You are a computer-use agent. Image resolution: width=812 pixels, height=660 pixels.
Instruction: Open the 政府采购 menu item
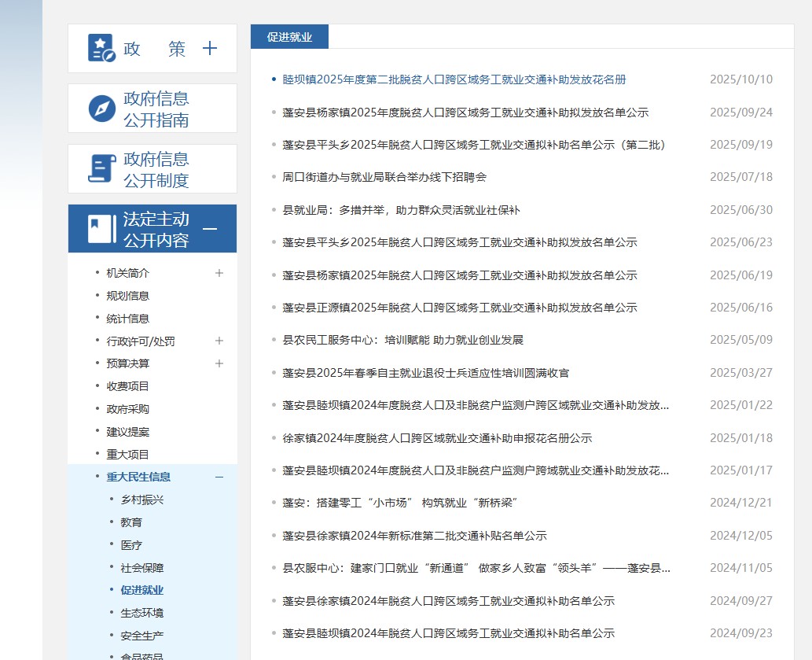pos(127,409)
